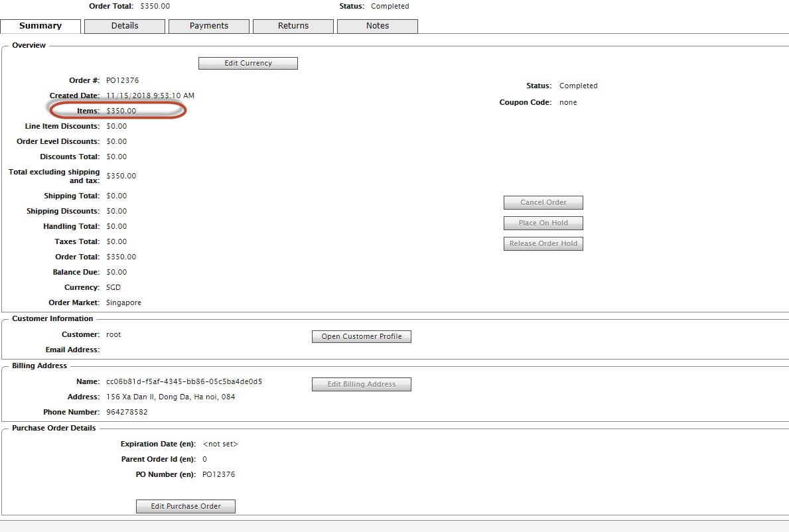Select the Returns tab

(293, 26)
